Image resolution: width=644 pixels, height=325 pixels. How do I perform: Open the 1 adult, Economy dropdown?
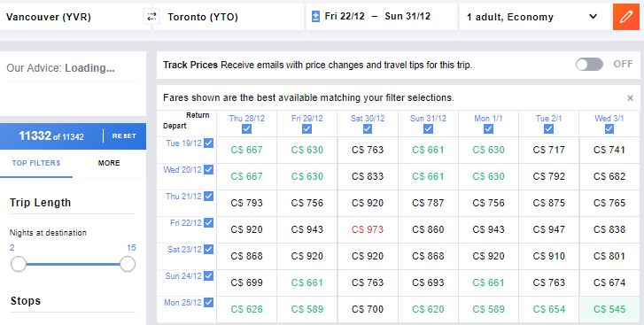(x=533, y=17)
